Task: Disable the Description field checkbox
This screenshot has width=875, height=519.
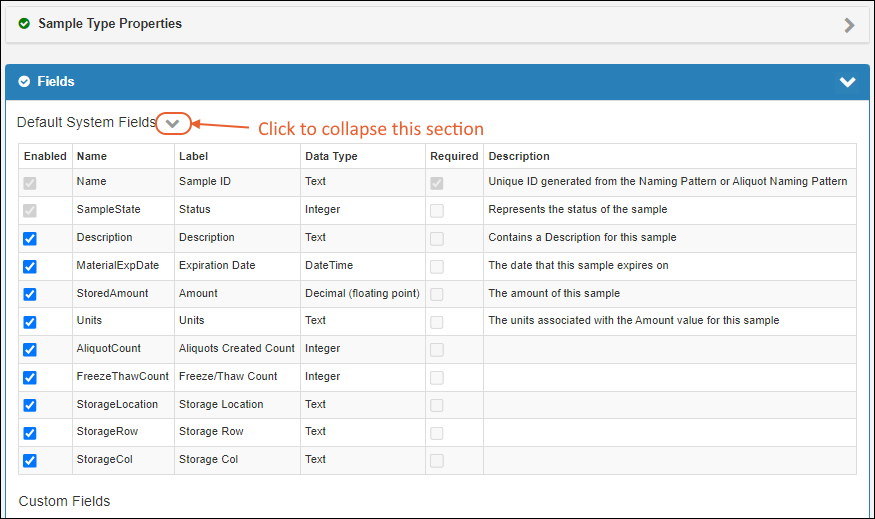Action: tap(30, 239)
